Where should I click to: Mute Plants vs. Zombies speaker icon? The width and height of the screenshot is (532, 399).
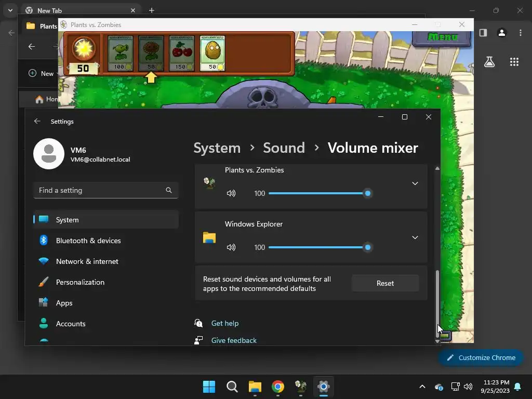[231, 193]
